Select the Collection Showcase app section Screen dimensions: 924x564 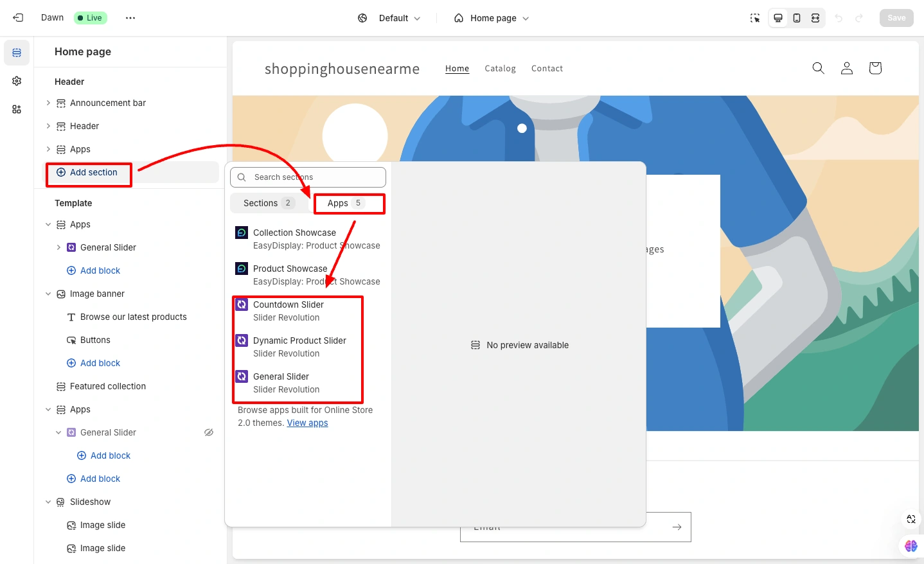tap(308, 239)
